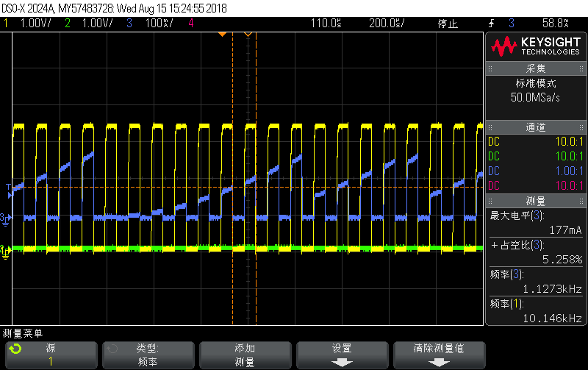Click the grip dots left of 测量 header
This screenshot has height=370, width=588.
click(x=490, y=201)
